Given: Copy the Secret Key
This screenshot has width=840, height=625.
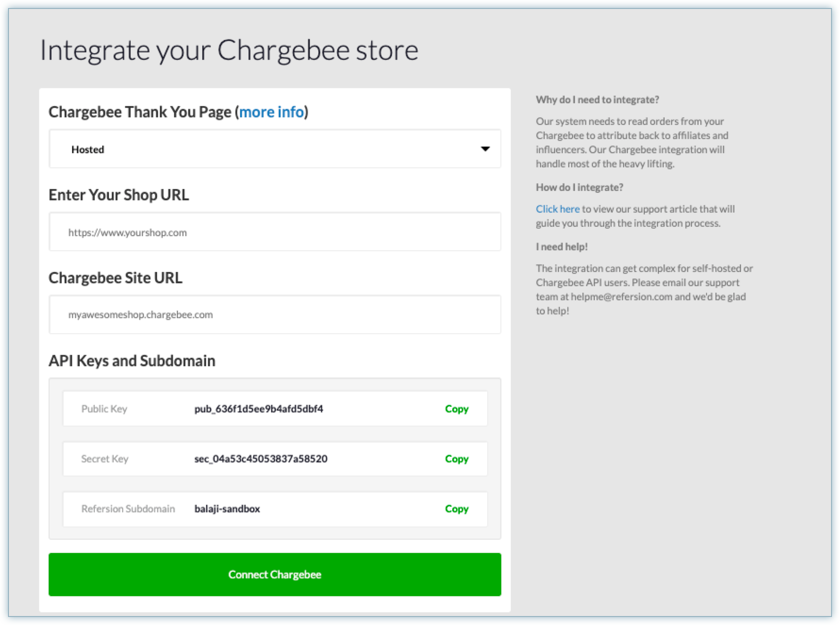Looking at the screenshot, I should point(456,459).
